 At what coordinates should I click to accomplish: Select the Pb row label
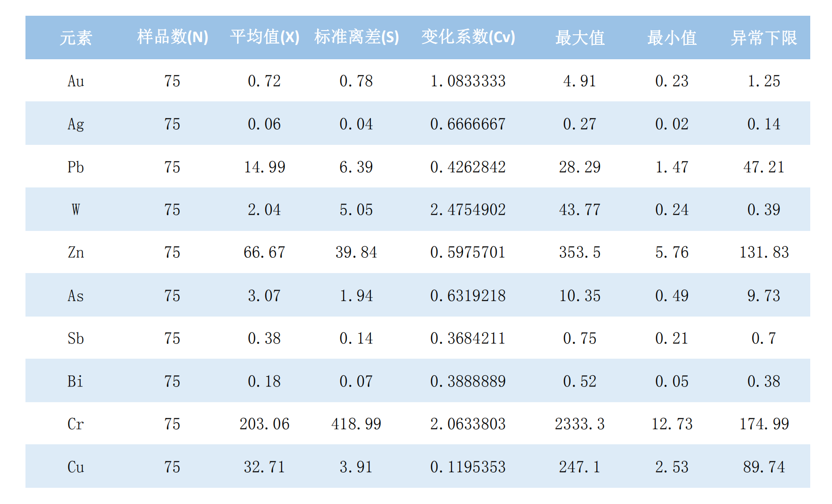point(76,167)
